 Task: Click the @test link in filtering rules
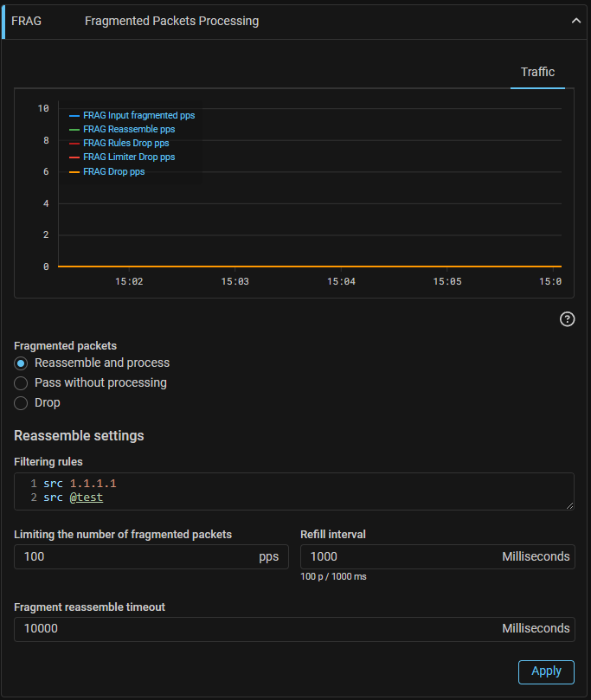(x=87, y=498)
